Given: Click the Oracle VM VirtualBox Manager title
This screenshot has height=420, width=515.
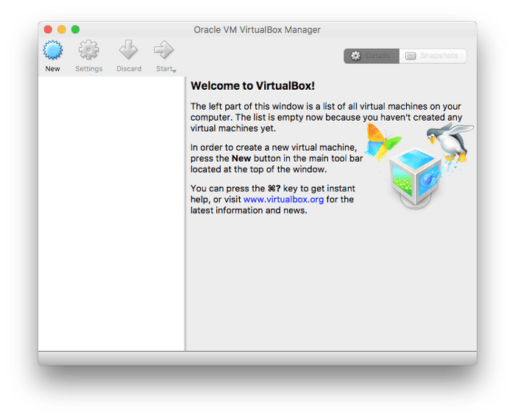Looking at the screenshot, I should [x=257, y=29].
